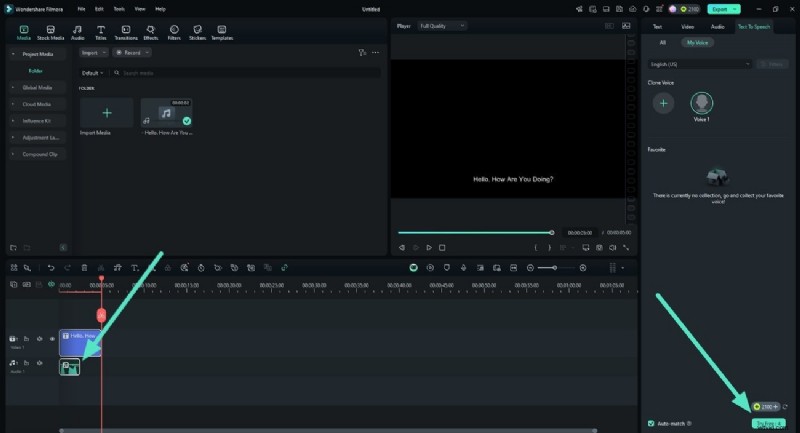The image size is (800, 433).
Task: Open the player volume icon
Action: point(612,247)
